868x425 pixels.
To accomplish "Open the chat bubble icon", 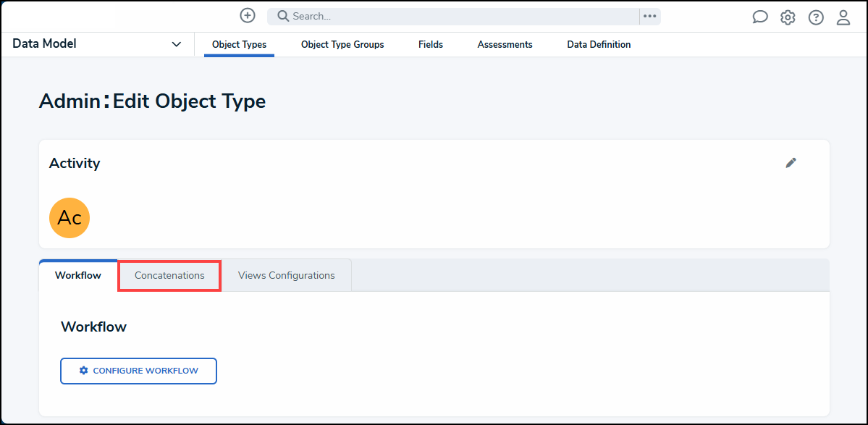I will pyautogui.click(x=759, y=17).
